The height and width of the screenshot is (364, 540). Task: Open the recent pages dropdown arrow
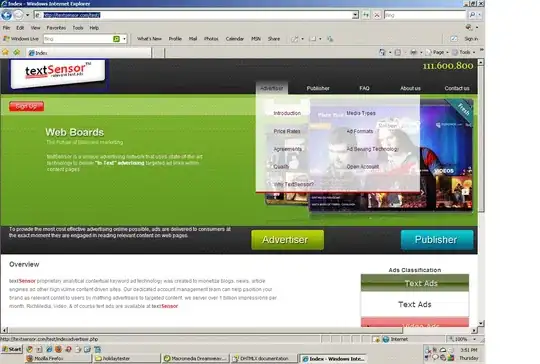[x=28, y=15]
